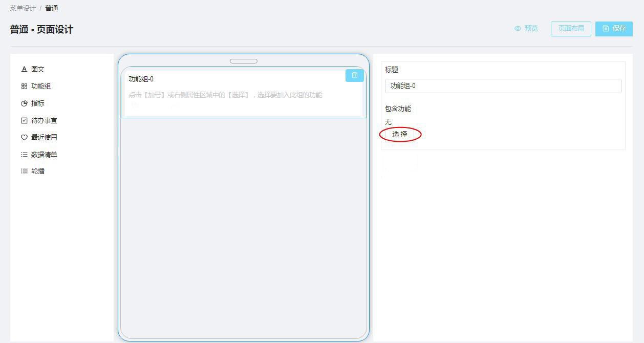The height and width of the screenshot is (343, 644).
Task: Select the 最近使用 heart component
Action: (24, 137)
